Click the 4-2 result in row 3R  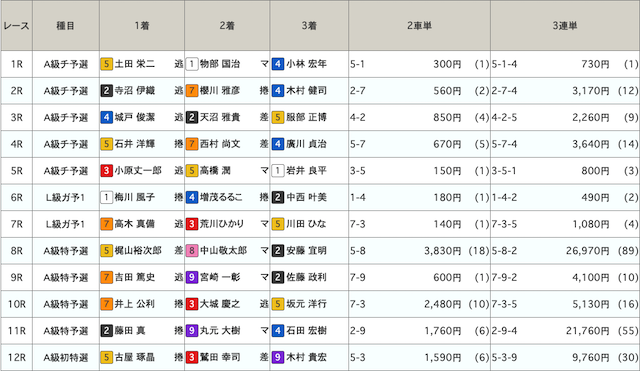(x=358, y=118)
